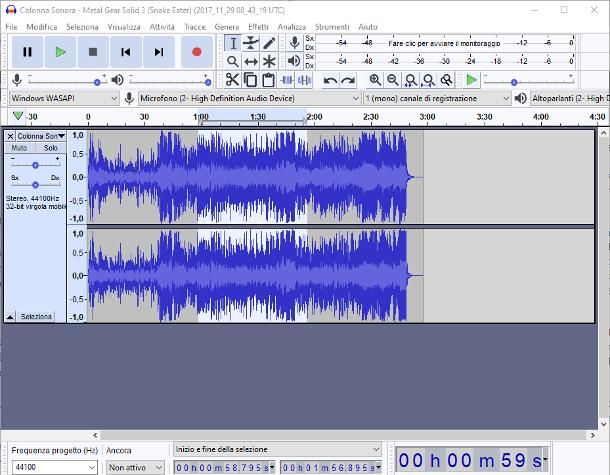Skip to end of the track

tap(158, 52)
